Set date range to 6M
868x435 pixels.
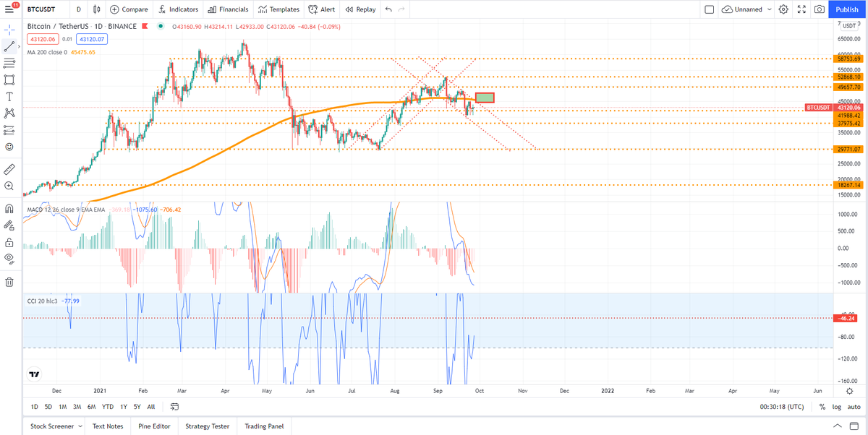click(x=91, y=407)
